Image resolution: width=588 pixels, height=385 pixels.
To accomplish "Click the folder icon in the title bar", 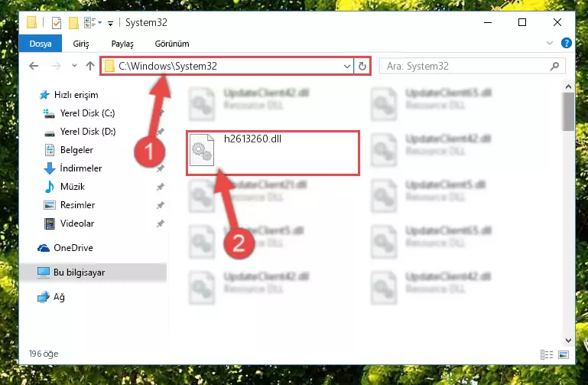I will pos(32,22).
